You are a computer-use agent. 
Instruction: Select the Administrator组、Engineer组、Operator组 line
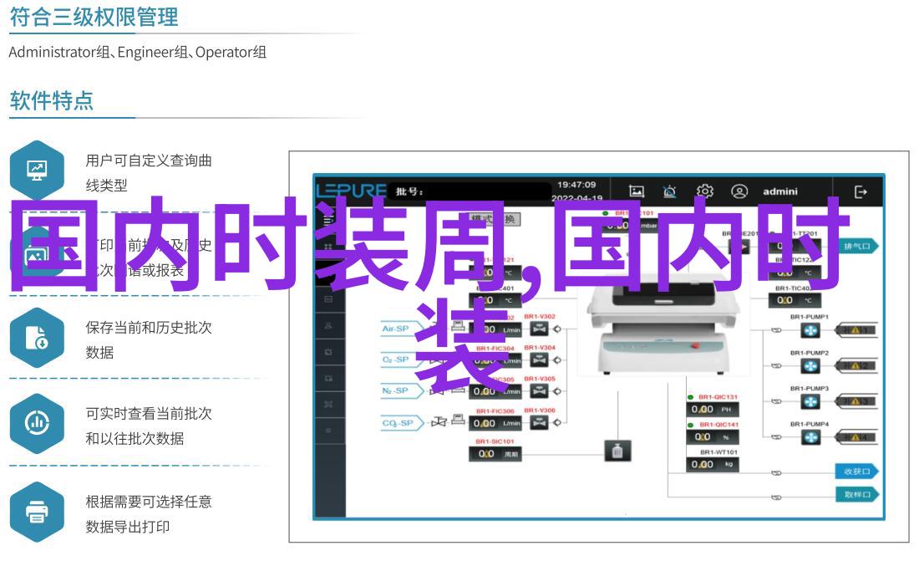pyautogui.click(x=137, y=52)
